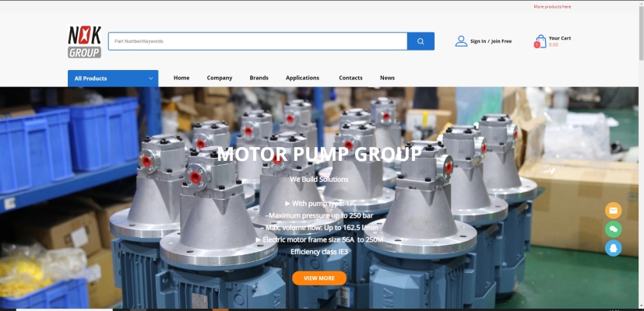Click the Maximum pressure up to 250 bar text
644x311 pixels.
pyautogui.click(x=319, y=215)
